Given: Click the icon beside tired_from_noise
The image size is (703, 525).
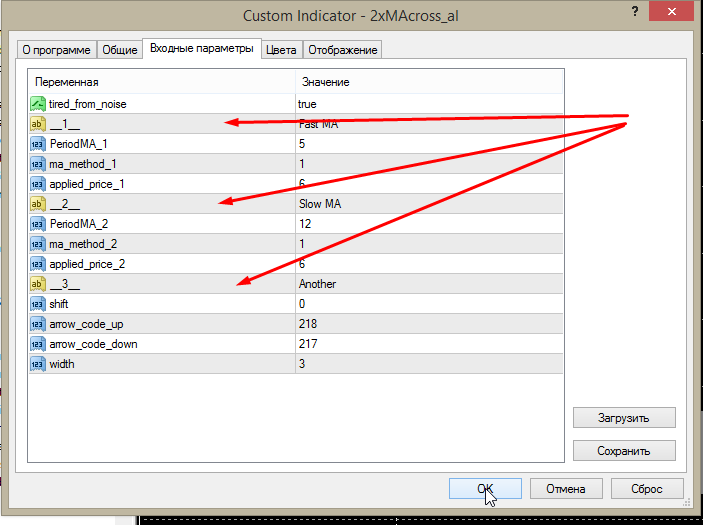Looking at the screenshot, I should [38, 104].
